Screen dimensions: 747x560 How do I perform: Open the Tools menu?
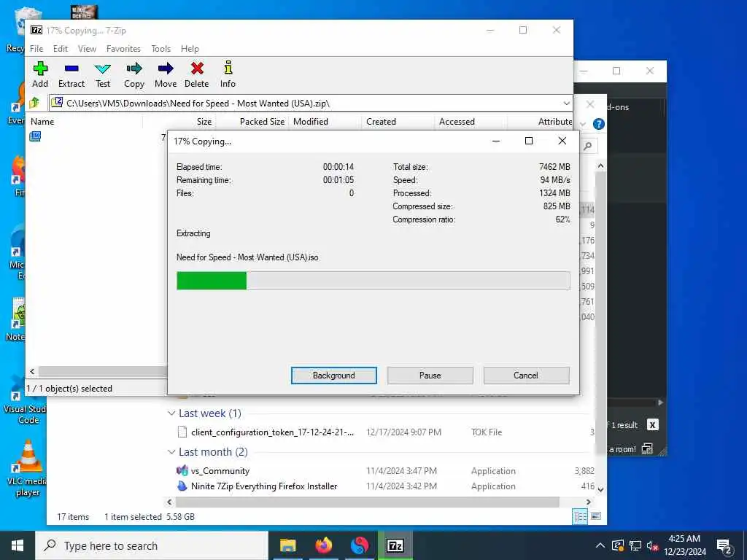pyautogui.click(x=161, y=49)
